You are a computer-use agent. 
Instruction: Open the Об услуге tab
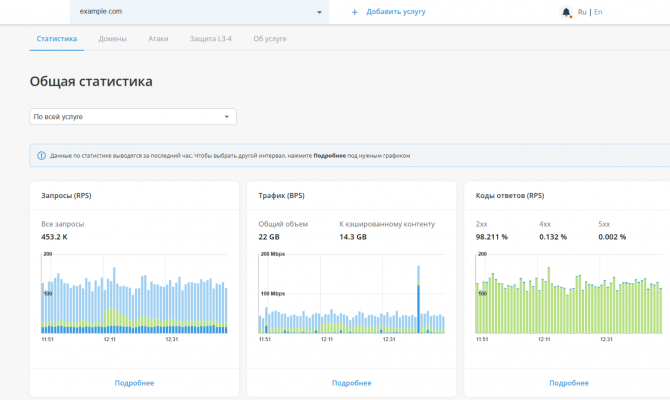click(x=270, y=38)
